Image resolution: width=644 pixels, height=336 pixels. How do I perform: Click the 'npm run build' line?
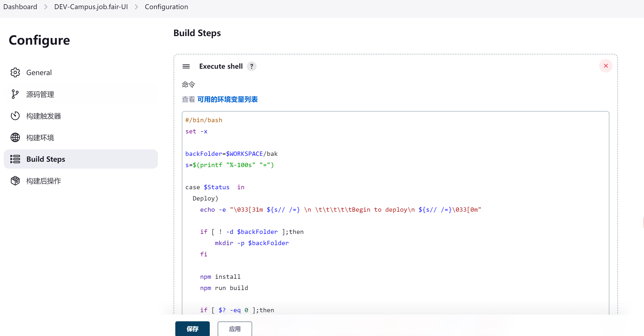pos(224,288)
